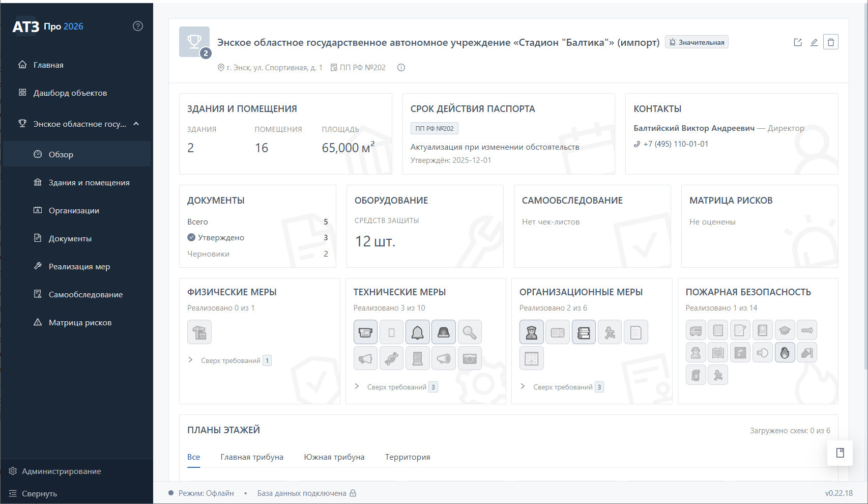Viewport: 868px width, 504px height.
Task: Open Организации sidebar item
Action: (x=76, y=210)
